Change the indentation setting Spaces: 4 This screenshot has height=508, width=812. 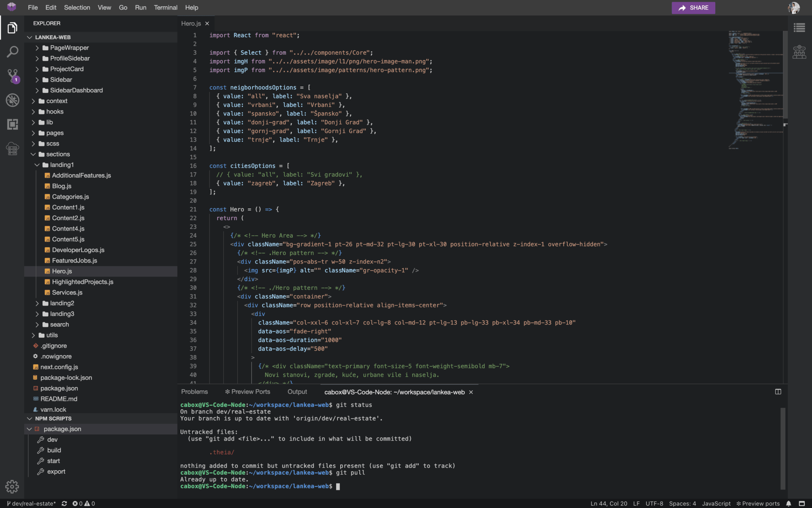tap(683, 503)
